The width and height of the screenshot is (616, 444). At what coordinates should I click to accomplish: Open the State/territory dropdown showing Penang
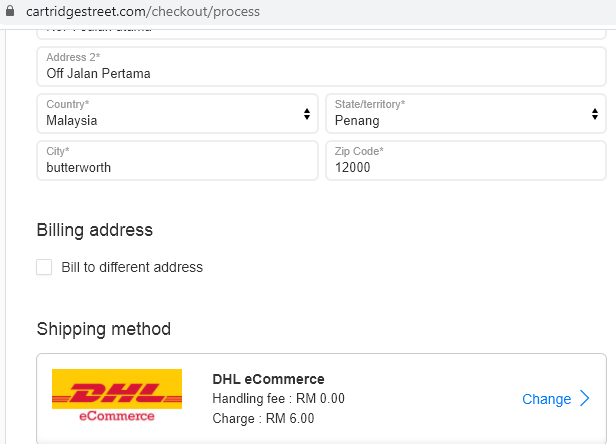point(466,114)
